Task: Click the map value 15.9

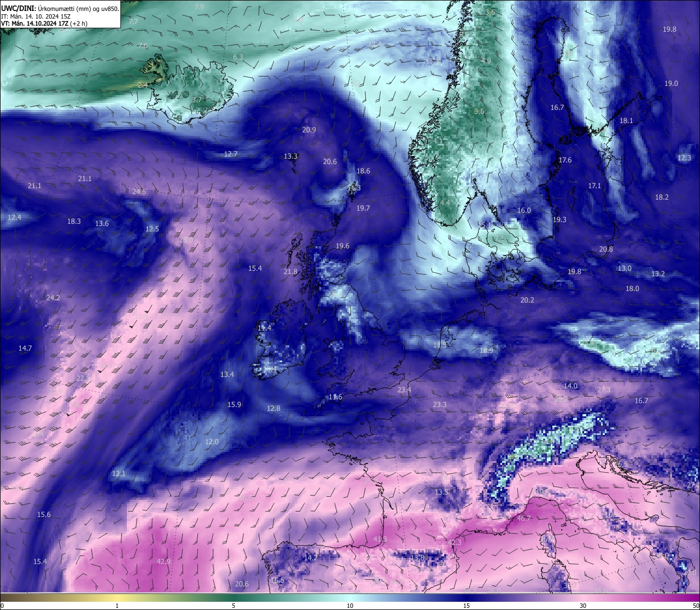Action: click(234, 404)
